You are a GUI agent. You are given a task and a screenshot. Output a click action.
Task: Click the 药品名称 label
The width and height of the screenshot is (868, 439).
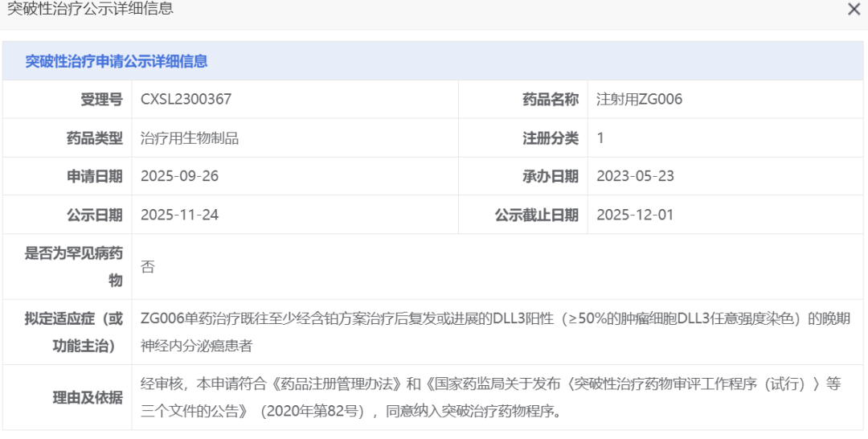(x=551, y=99)
